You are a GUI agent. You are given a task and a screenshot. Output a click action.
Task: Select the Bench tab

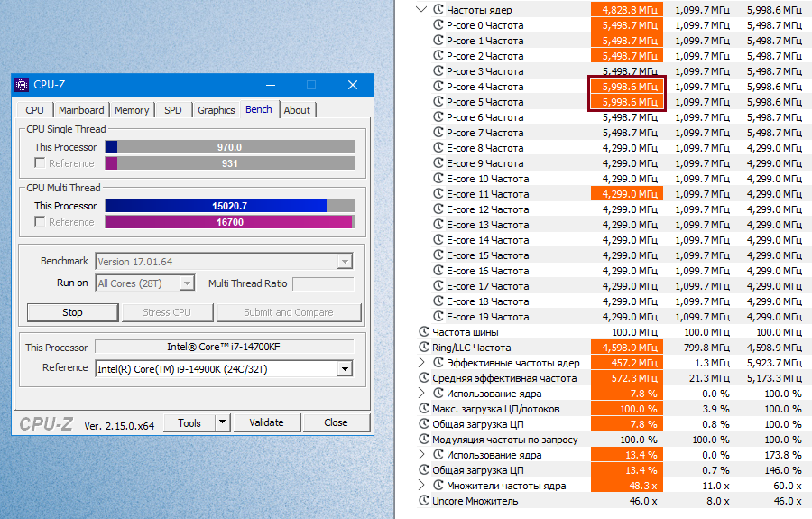(258, 109)
